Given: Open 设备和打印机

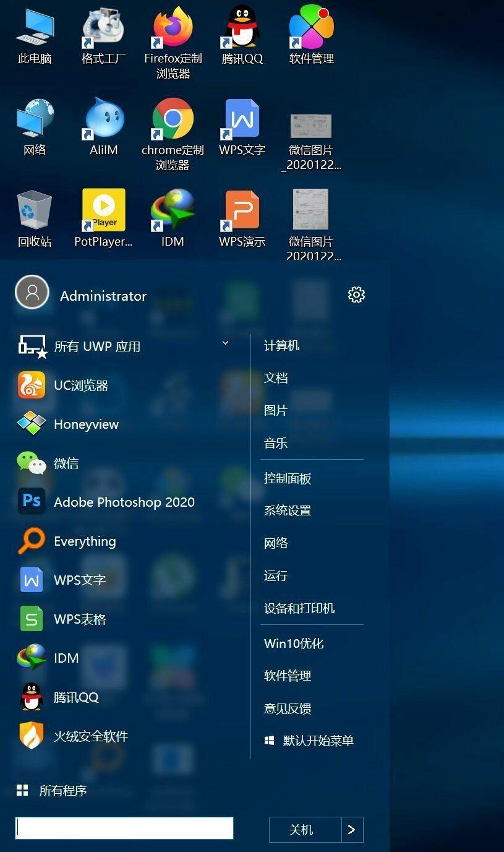Looking at the screenshot, I should click(299, 608).
